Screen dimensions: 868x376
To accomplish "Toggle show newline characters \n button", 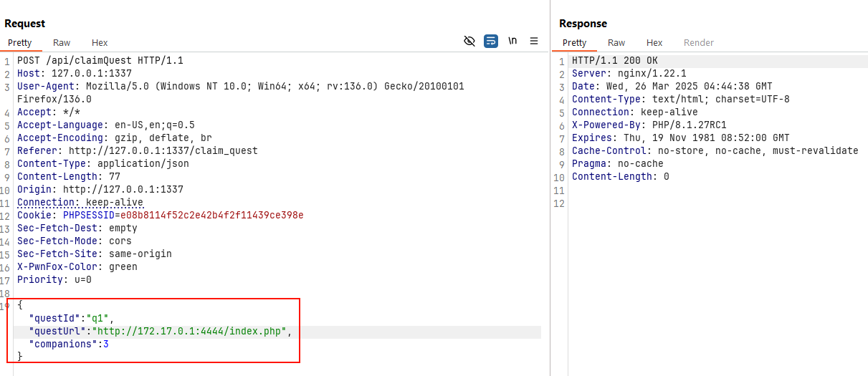I will (512, 42).
